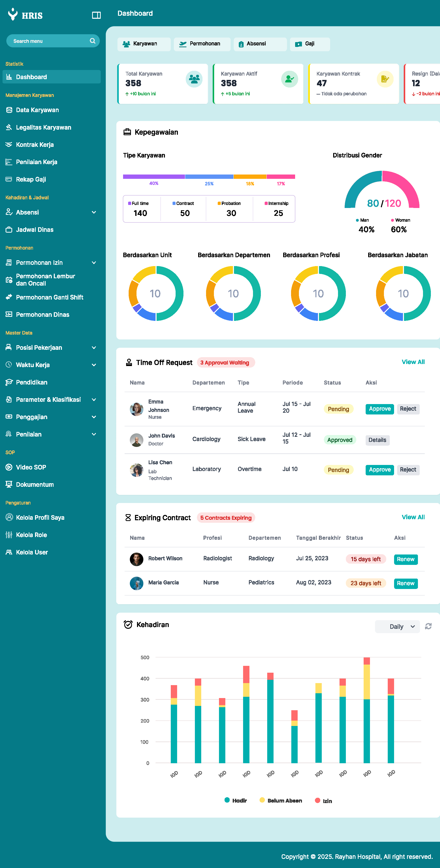The height and width of the screenshot is (868, 440).
Task: Click the Search menu input field
Action: pos(47,41)
